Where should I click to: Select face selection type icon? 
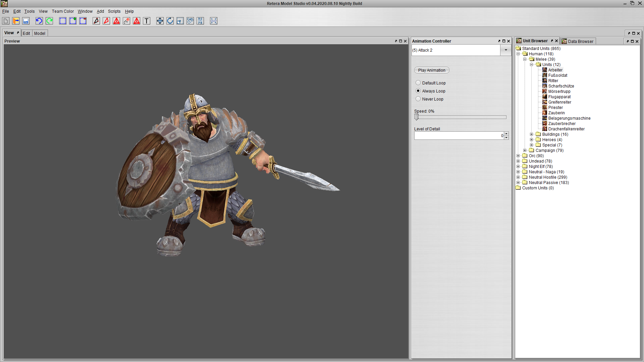[106, 21]
